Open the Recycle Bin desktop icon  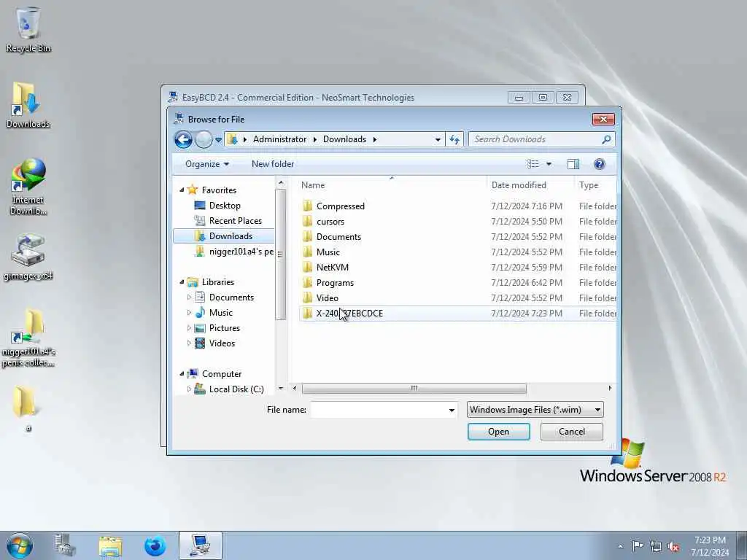(28, 29)
